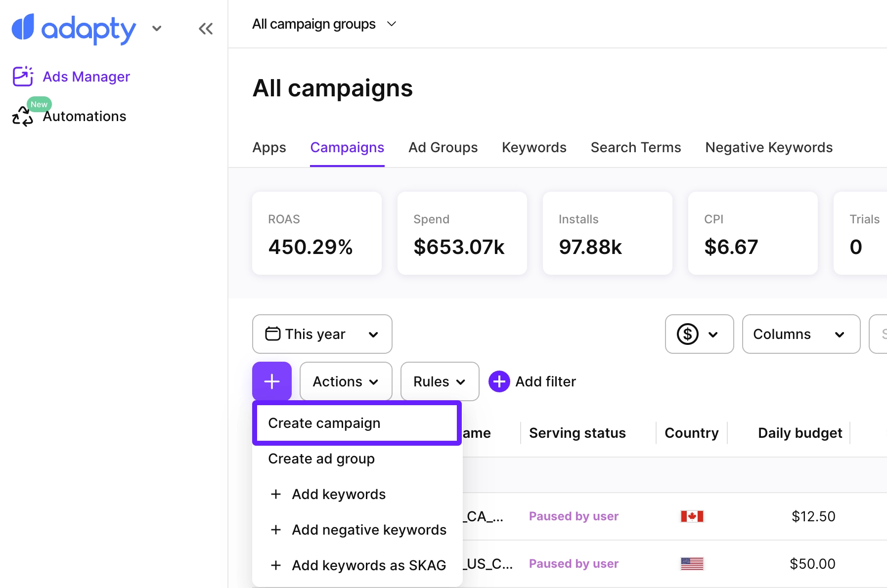Click the Add filter plus icon
Screen dimensions: 887x588
(x=499, y=381)
